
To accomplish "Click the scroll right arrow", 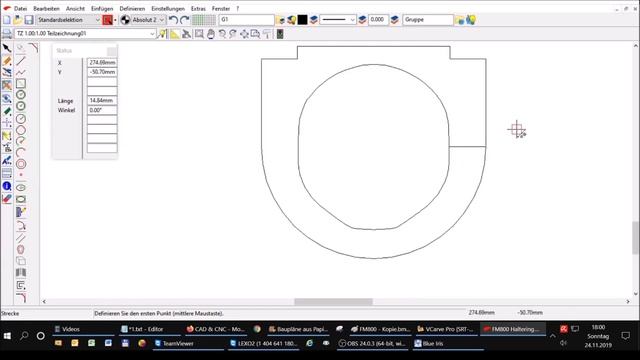I will pos(628,302).
